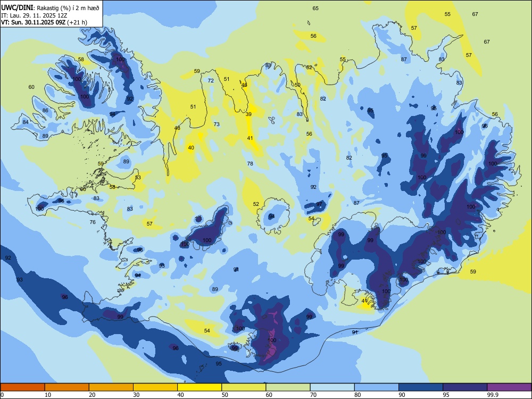Click the humidity value '84' in the Westfjords
Screen dimensions: 532x399
coord(26,122)
